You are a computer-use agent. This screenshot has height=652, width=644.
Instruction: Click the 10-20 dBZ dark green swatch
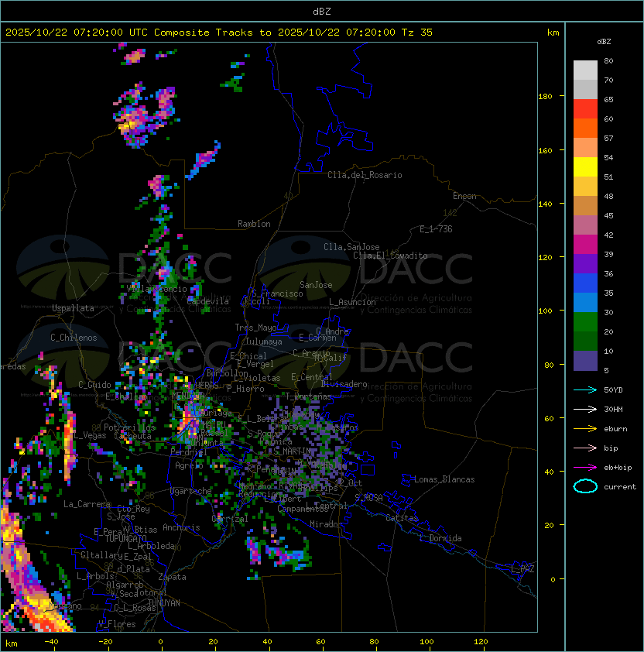tap(585, 341)
